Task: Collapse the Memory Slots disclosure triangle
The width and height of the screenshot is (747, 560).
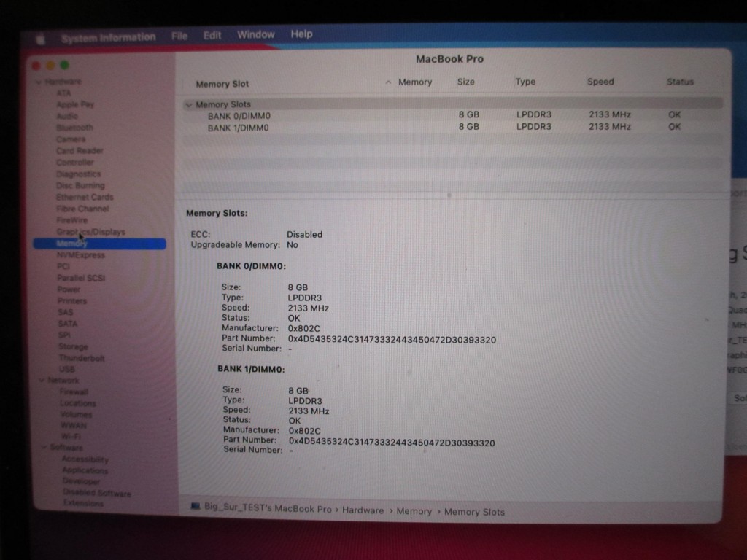Action: click(189, 105)
